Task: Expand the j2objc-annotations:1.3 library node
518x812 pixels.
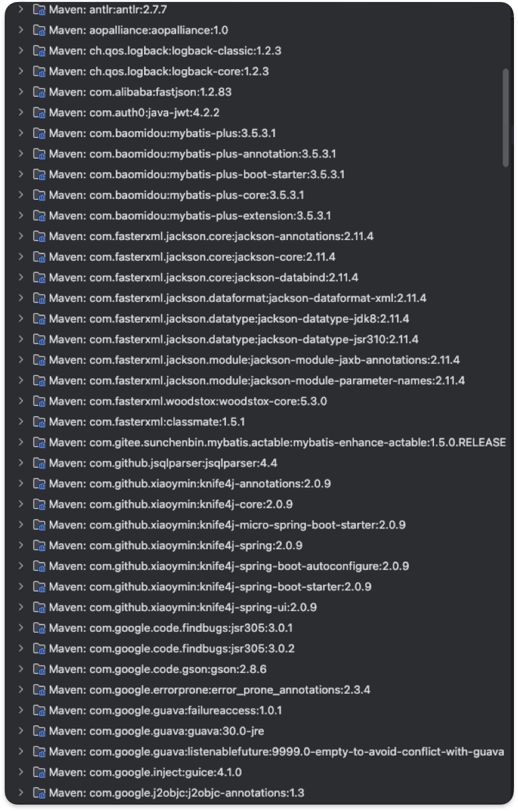Action: coord(21,793)
